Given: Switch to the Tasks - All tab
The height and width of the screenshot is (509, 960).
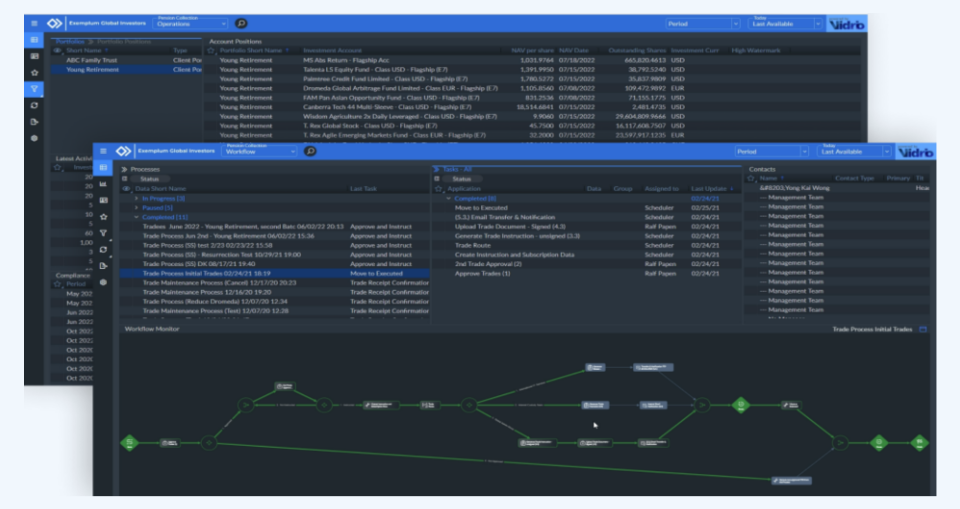Looking at the screenshot, I should tap(457, 169).
